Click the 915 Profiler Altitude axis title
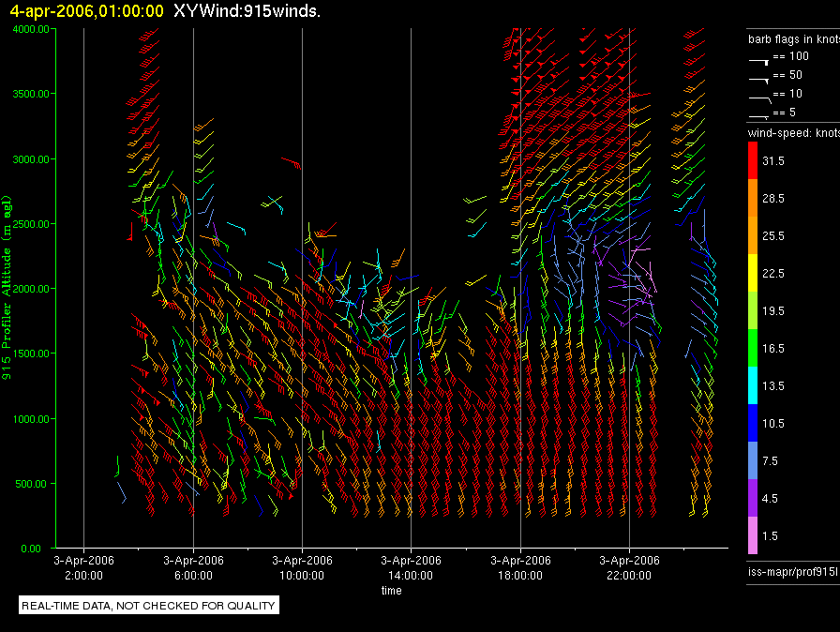 (7, 288)
